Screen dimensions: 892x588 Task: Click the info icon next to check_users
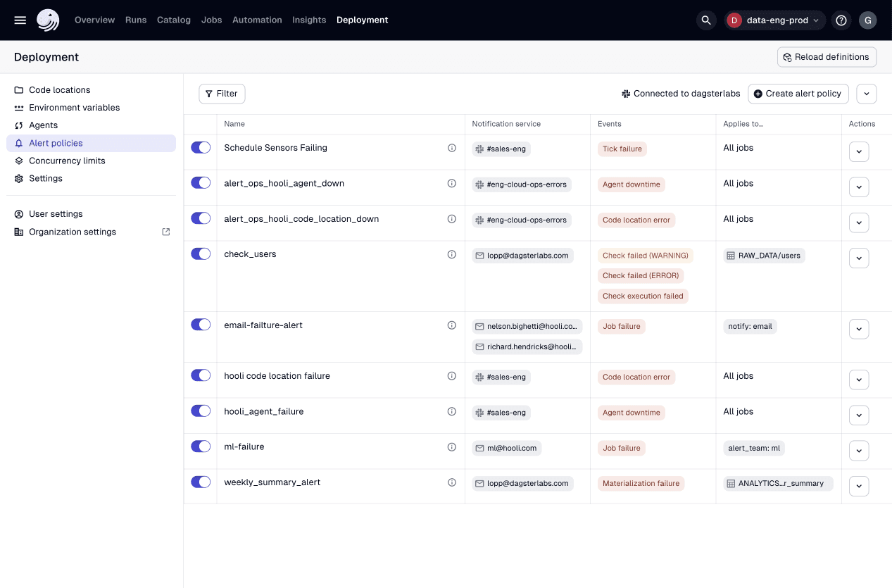pos(451,254)
